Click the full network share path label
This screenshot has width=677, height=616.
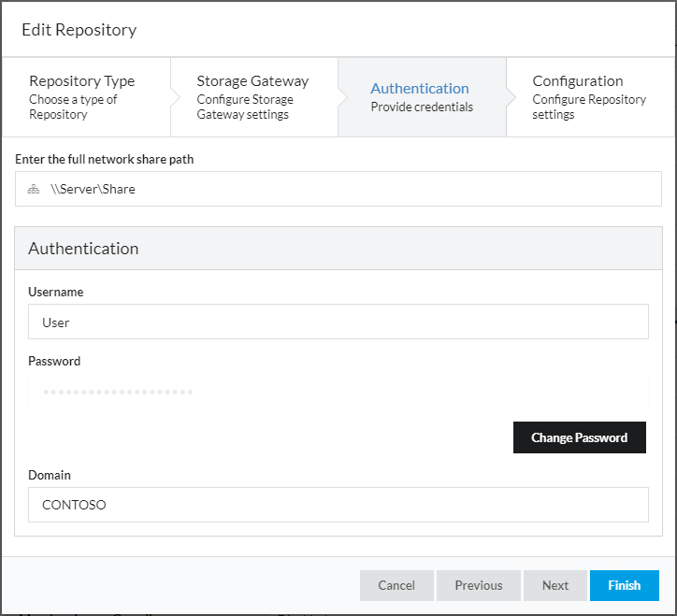click(x=104, y=159)
